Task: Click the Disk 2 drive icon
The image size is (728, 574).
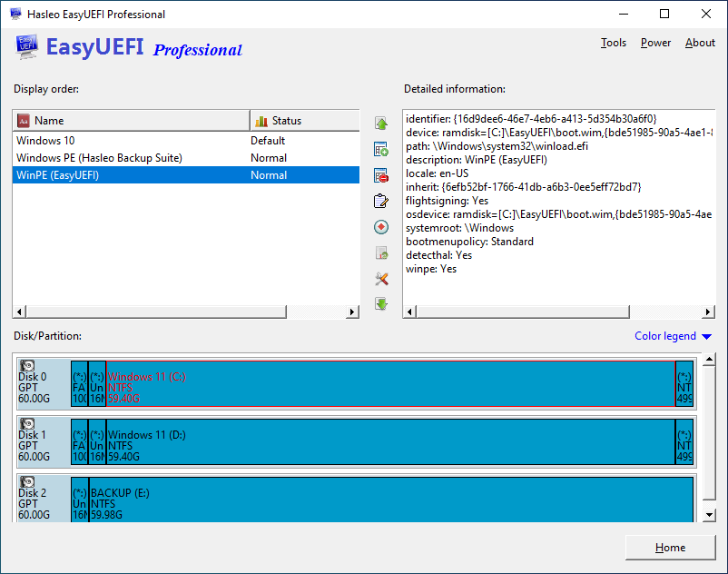Action: [27, 481]
